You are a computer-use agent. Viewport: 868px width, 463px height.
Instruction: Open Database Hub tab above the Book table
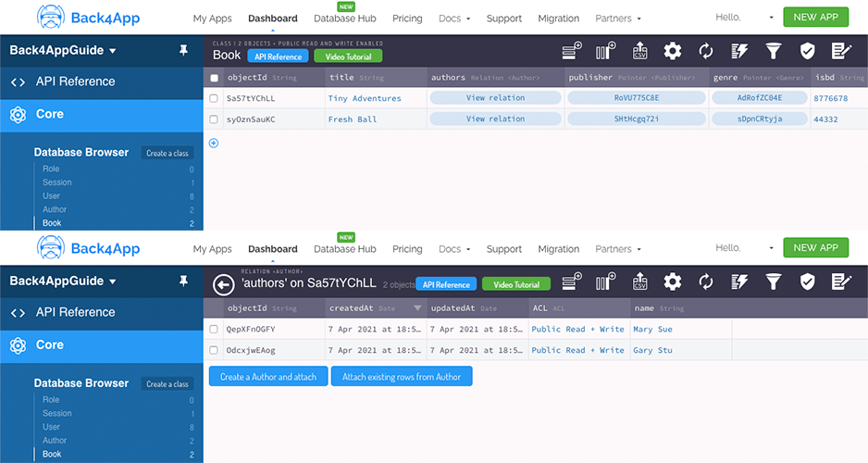(345, 19)
